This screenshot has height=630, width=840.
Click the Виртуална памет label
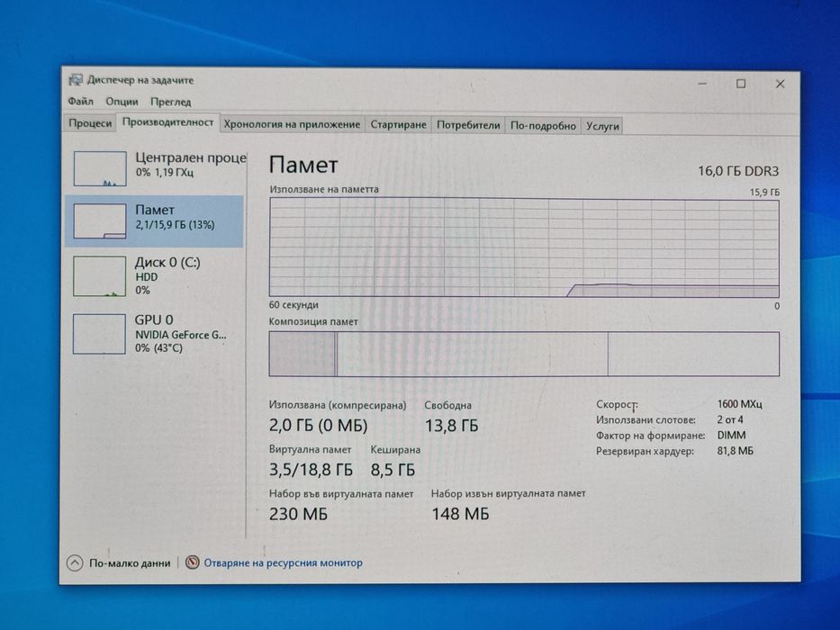(x=311, y=449)
